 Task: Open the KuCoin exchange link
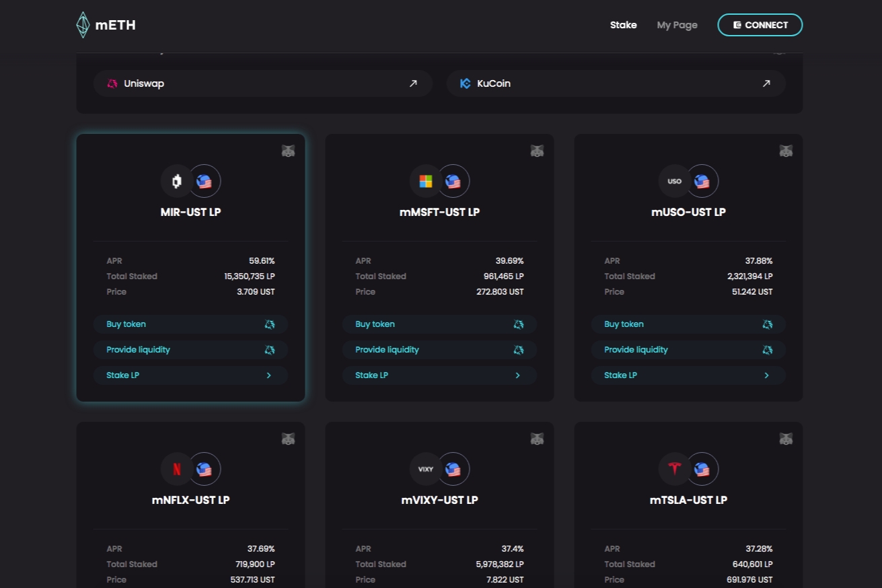[616, 83]
